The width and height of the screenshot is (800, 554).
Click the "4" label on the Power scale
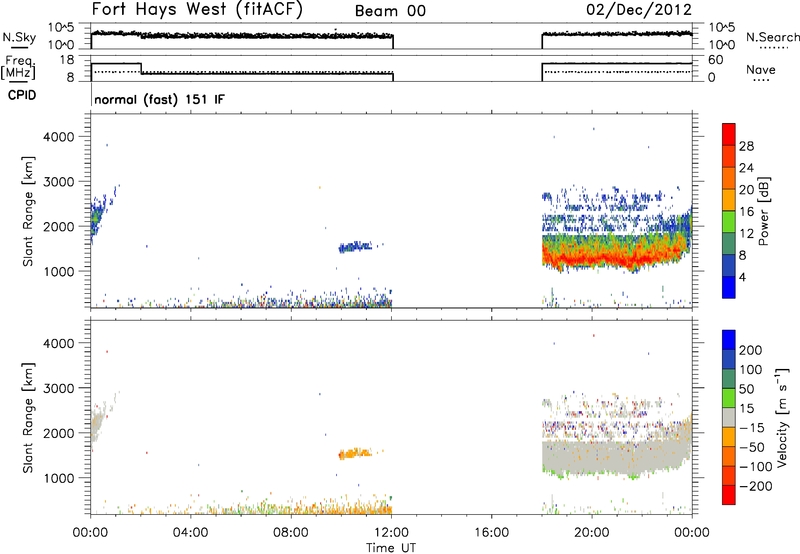click(x=742, y=277)
